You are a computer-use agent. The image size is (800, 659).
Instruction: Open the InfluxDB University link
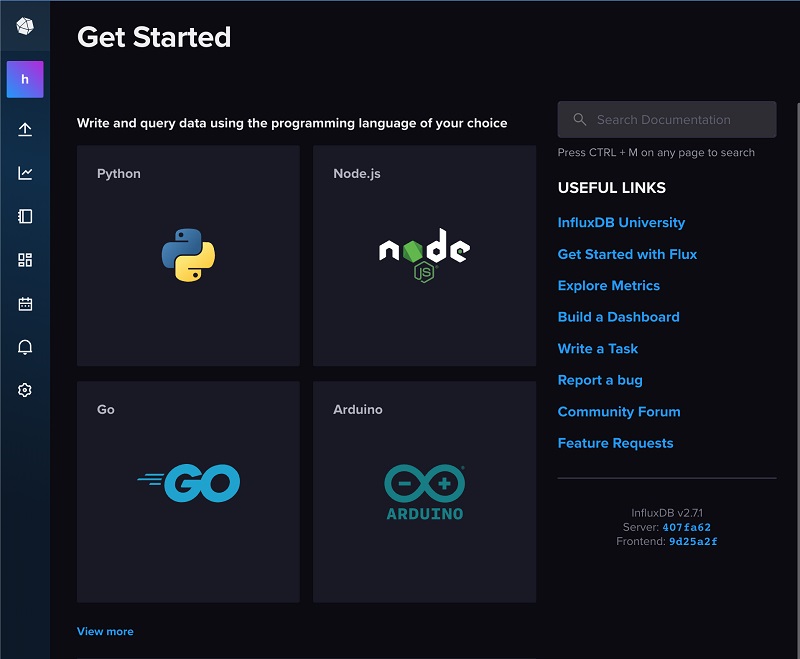pyautogui.click(x=621, y=222)
